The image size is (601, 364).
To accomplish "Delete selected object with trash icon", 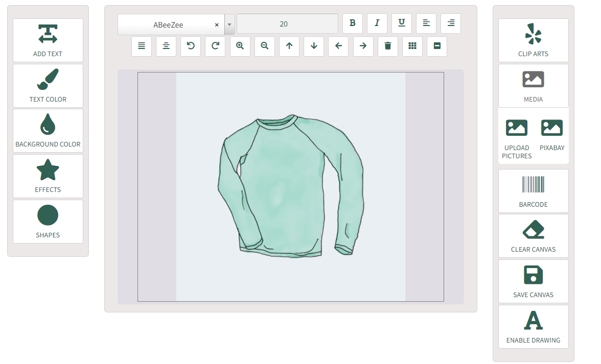I will click(388, 46).
